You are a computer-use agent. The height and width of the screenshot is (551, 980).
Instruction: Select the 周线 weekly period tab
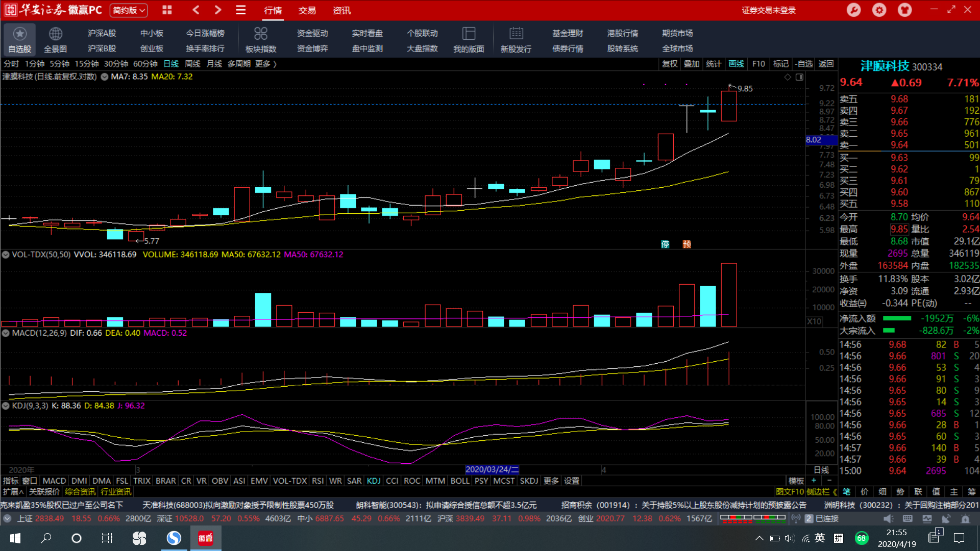point(192,64)
